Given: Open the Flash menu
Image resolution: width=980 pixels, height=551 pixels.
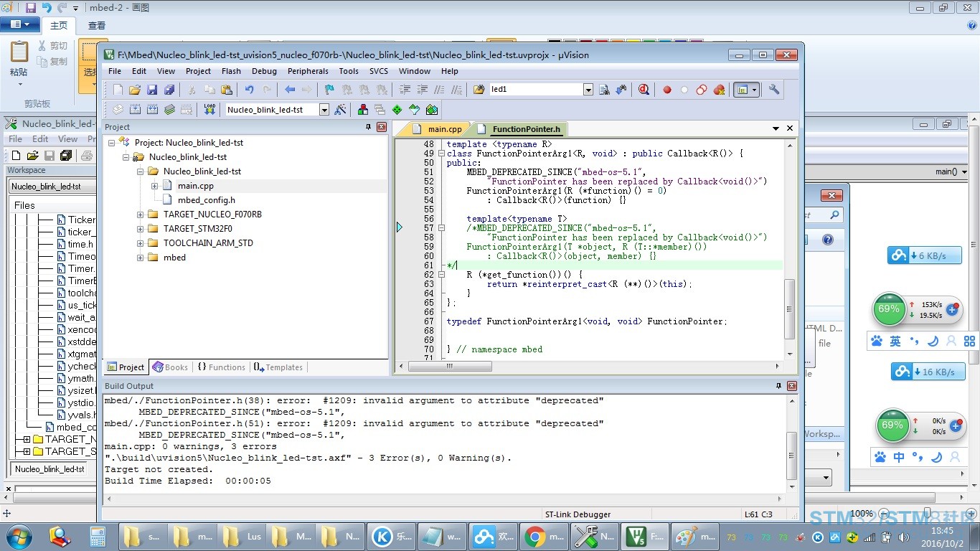Looking at the screenshot, I should point(231,71).
